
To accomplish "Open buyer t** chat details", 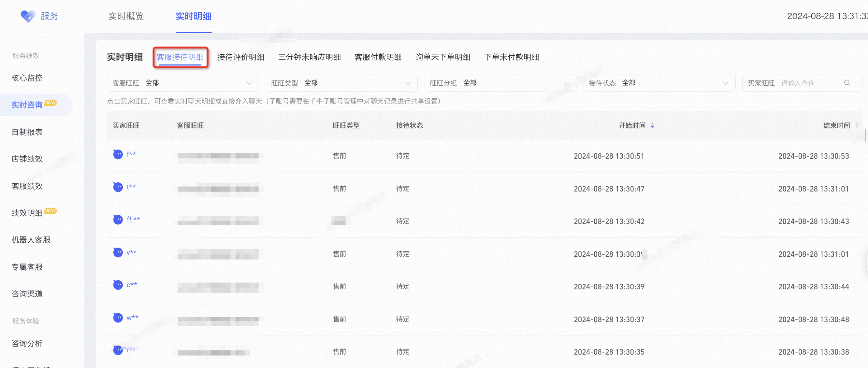I will tap(131, 187).
